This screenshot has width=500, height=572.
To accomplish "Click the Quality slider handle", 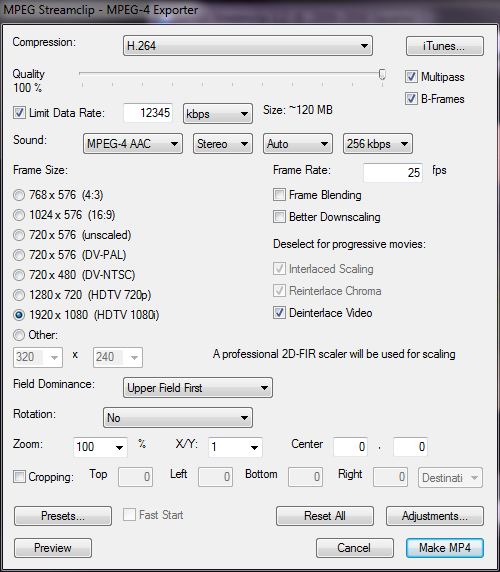I will coord(382,74).
